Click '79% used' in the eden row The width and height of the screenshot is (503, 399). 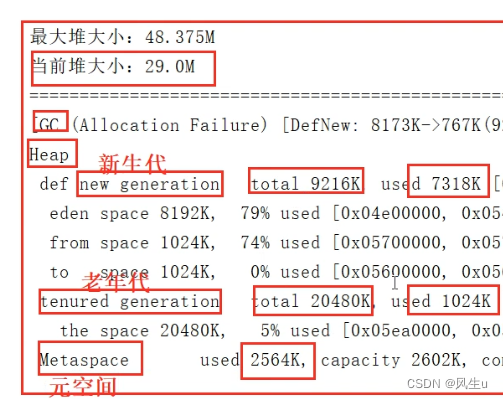click(280, 213)
